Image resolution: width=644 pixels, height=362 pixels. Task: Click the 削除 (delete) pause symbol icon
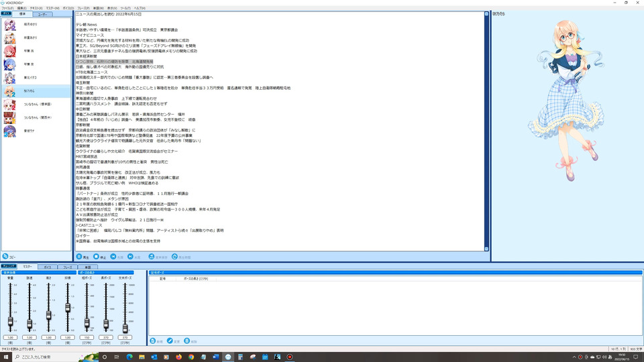point(187,341)
